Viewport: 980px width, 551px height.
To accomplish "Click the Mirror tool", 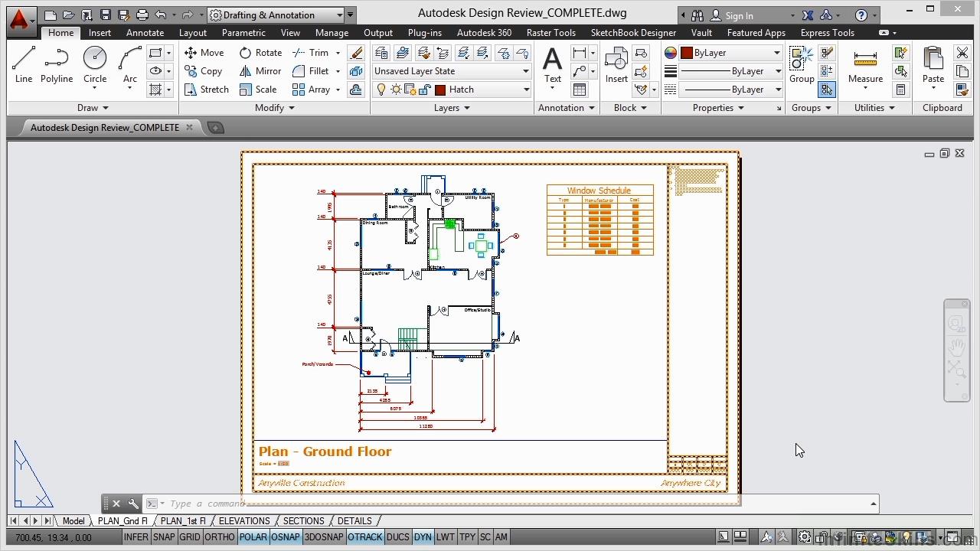I will coord(260,71).
